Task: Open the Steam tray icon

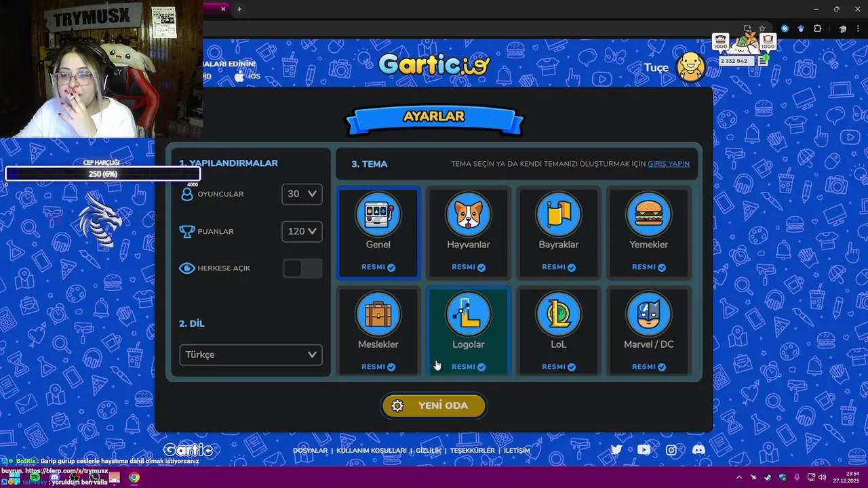Action: point(767,477)
